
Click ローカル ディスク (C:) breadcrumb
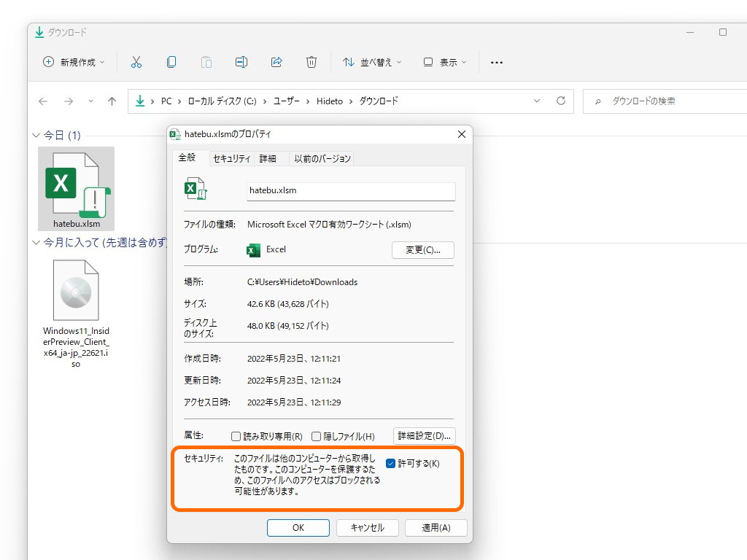pyautogui.click(x=222, y=101)
